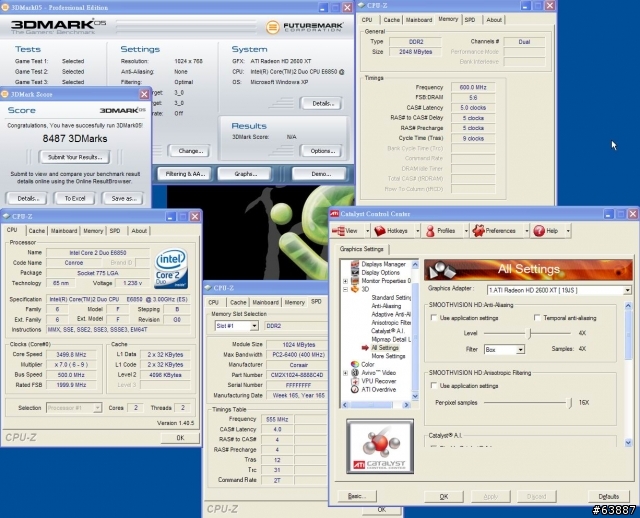The height and width of the screenshot is (518, 640).
Task: Expand the Monitor Properties tree node
Action: tap(345, 281)
